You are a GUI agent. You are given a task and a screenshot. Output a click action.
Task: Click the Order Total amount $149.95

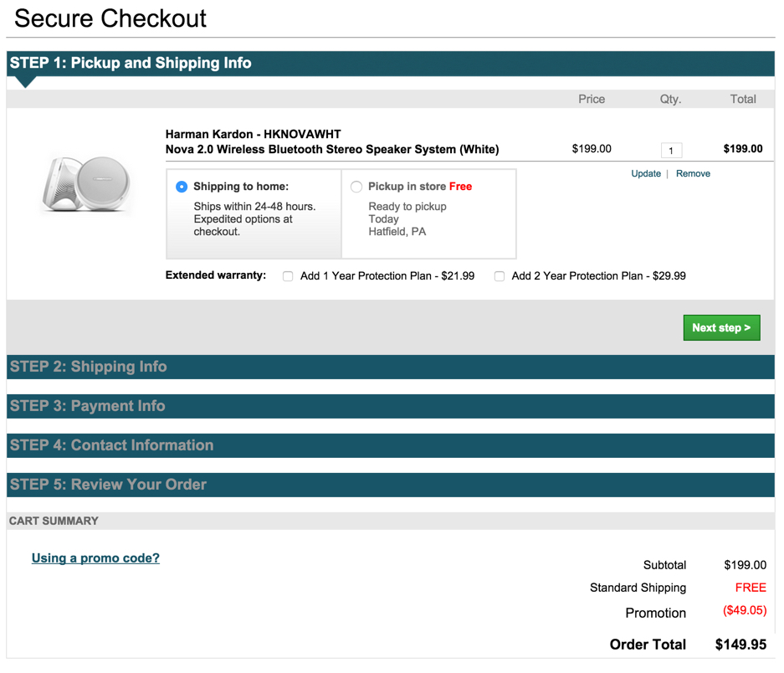click(740, 645)
